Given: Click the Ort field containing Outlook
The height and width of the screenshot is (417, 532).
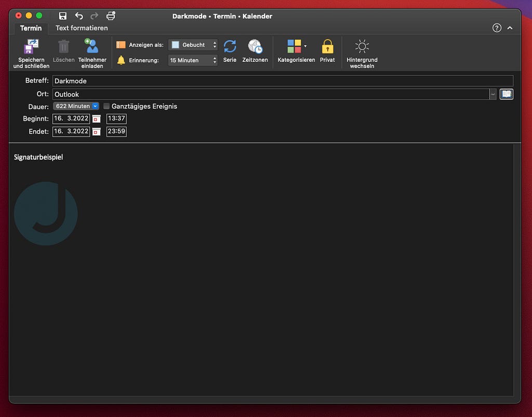Looking at the screenshot, I should point(271,94).
